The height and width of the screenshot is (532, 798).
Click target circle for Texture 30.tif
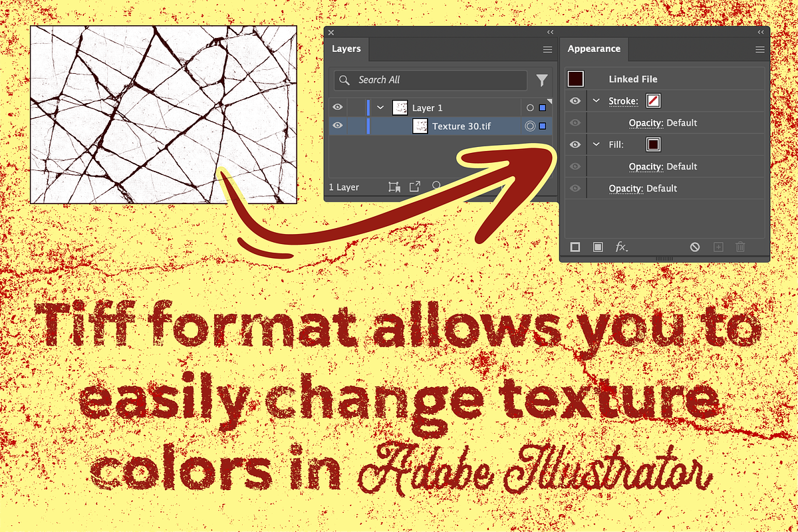(x=530, y=126)
